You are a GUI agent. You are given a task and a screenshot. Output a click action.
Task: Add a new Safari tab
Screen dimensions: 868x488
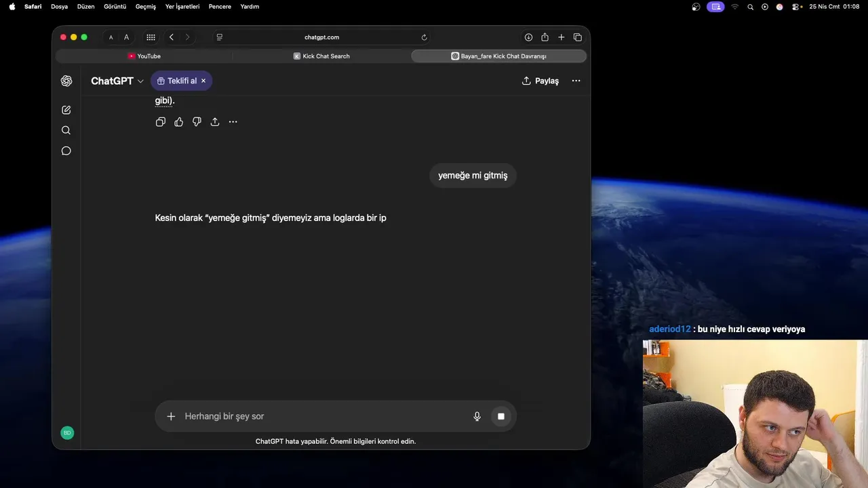tap(561, 37)
